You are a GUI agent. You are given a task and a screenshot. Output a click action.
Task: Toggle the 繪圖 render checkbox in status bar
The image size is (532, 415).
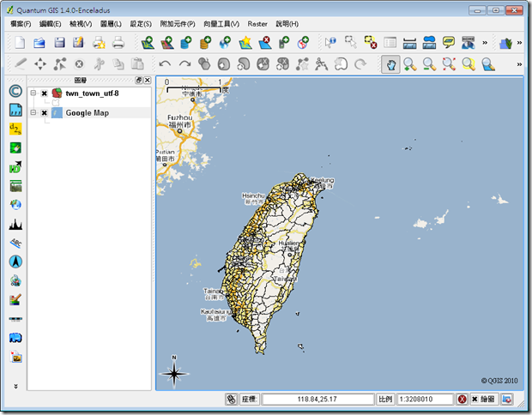click(474, 400)
